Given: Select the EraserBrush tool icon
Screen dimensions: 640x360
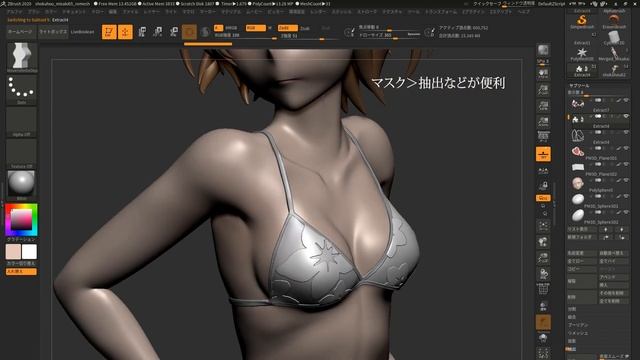Looking at the screenshot, I should click(613, 21).
